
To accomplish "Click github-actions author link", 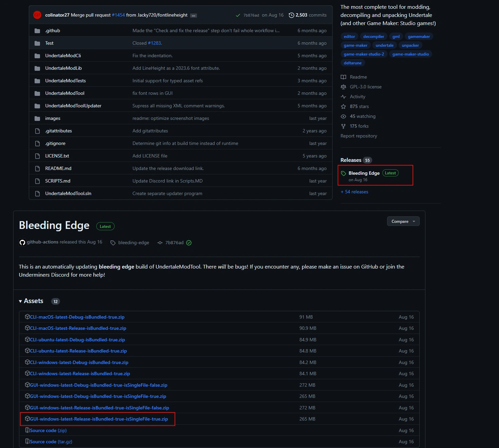I will click(x=43, y=242).
